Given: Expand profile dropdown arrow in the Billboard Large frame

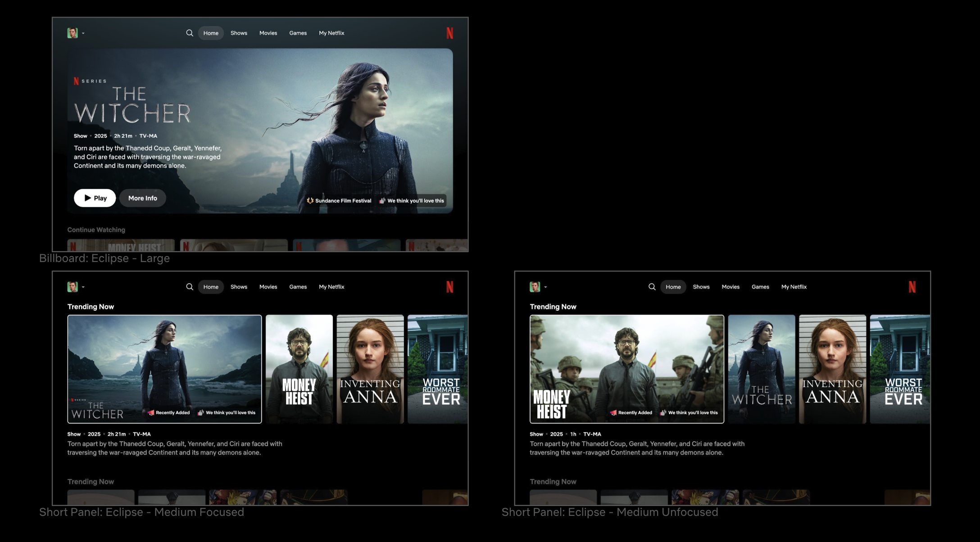Looking at the screenshot, I should tap(83, 33).
